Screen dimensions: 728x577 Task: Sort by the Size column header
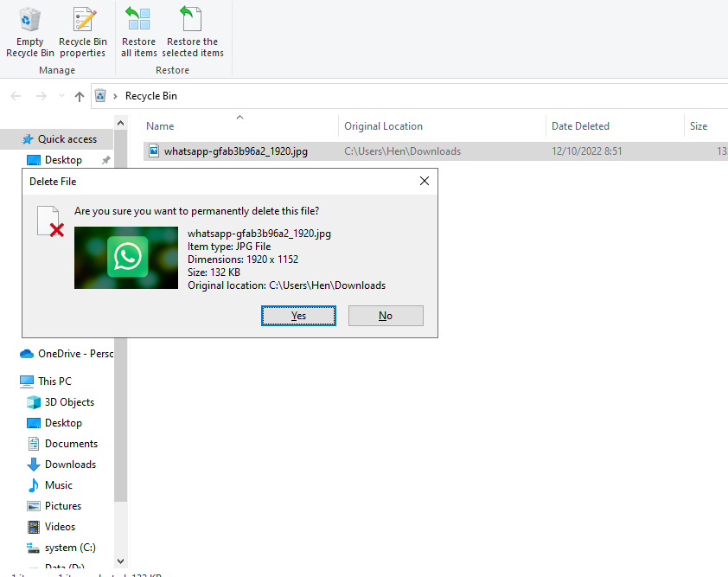tap(699, 126)
